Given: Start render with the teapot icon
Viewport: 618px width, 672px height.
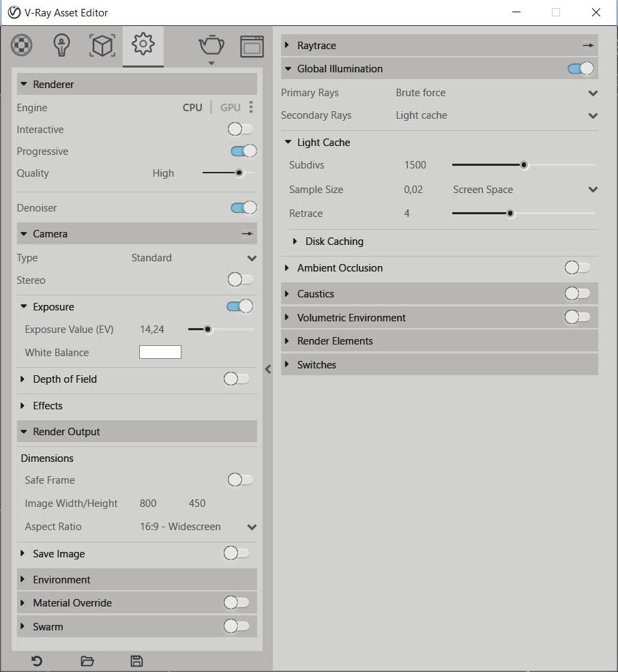Looking at the screenshot, I should coord(211,46).
